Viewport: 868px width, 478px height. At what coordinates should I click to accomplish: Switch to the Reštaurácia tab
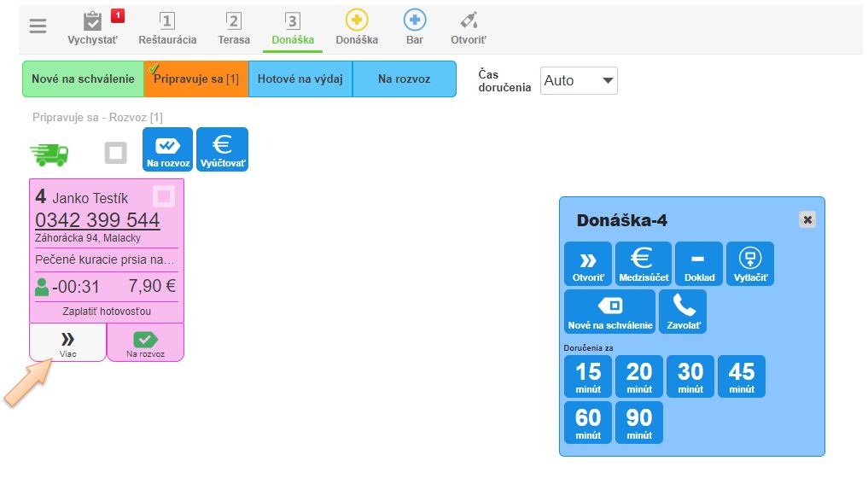click(167, 26)
